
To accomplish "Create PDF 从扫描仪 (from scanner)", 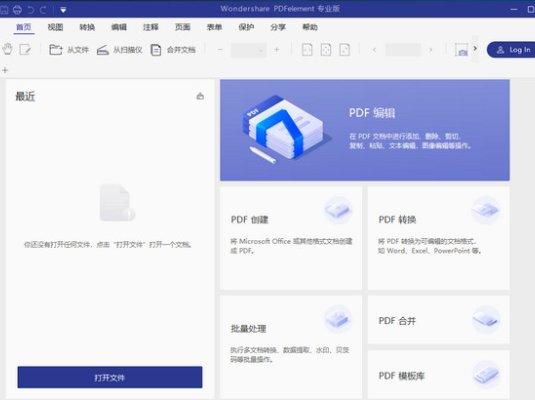I will click(119, 50).
